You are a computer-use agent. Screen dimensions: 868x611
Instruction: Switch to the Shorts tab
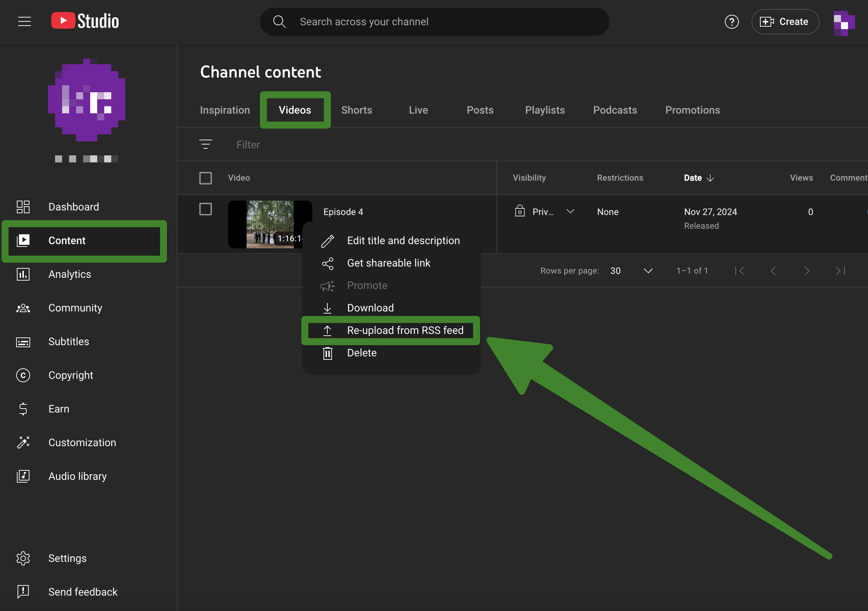356,110
